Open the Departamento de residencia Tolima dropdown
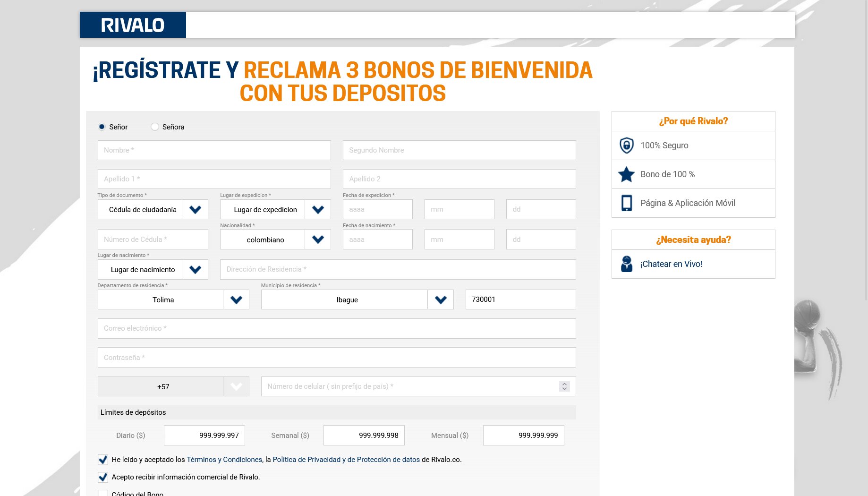The image size is (868, 496). [x=173, y=299]
